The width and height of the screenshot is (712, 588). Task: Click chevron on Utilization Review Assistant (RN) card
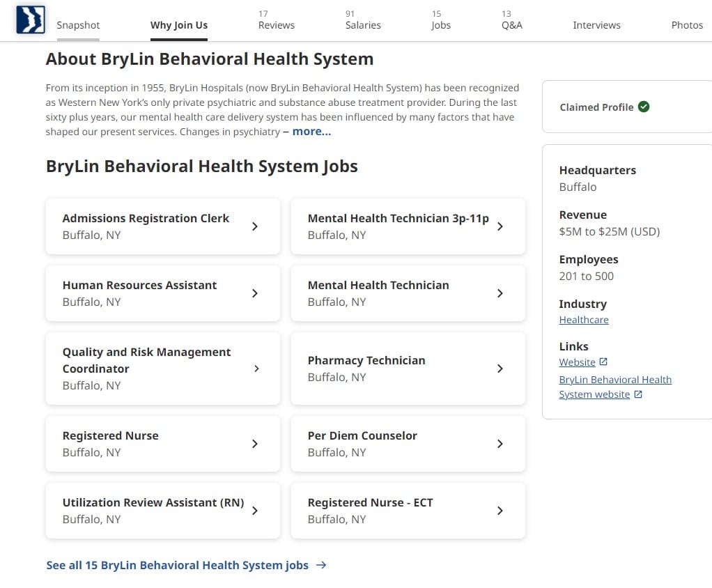(255, 511)
